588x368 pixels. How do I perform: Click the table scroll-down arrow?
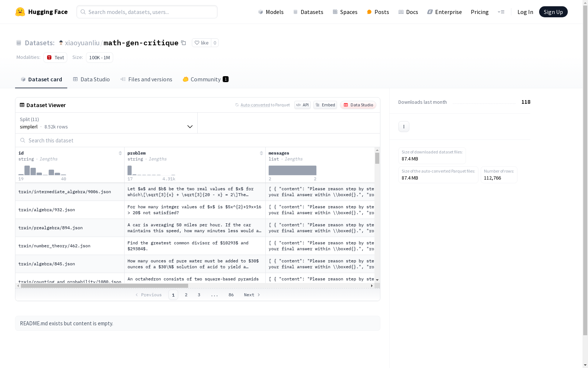click(x=377, y=280)
